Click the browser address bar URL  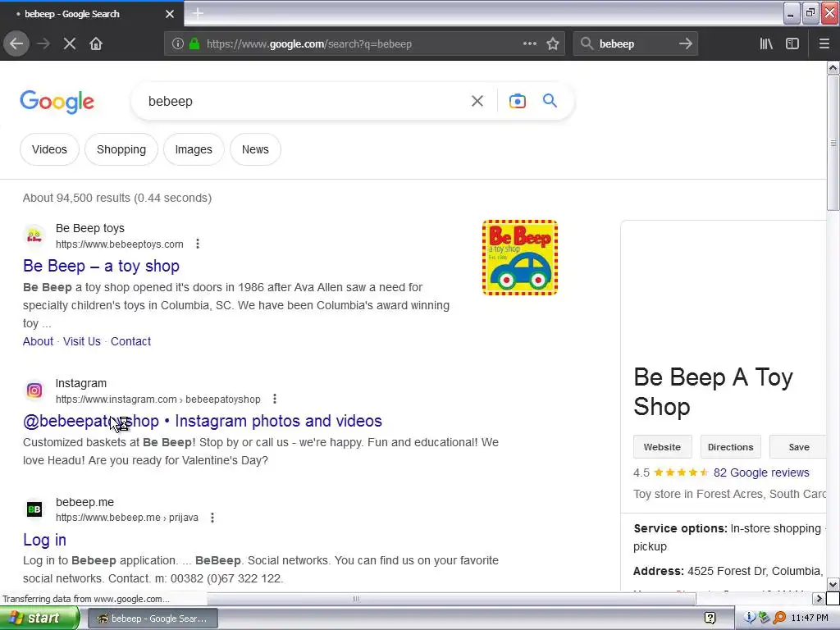309,44
